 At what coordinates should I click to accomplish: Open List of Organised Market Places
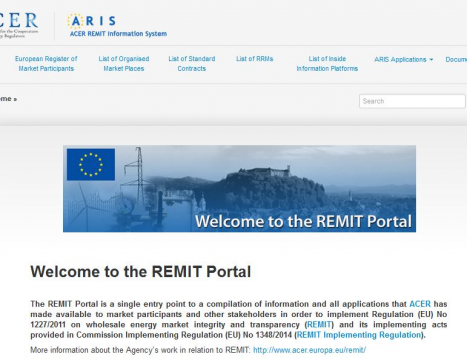coord(124,64)
